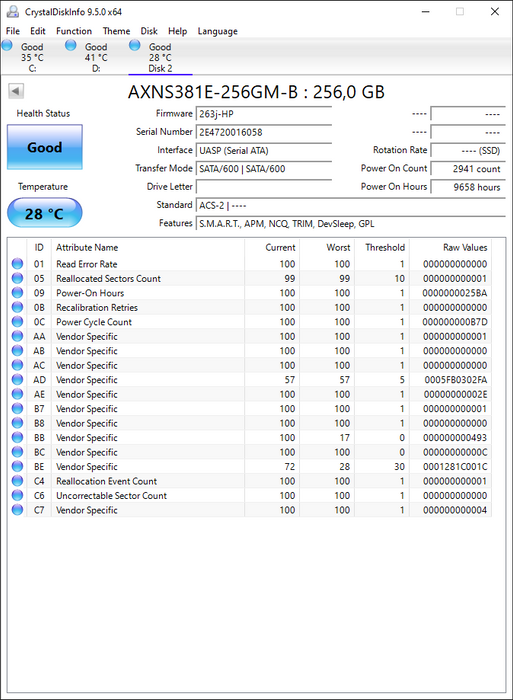Click the Current column header

272,247
